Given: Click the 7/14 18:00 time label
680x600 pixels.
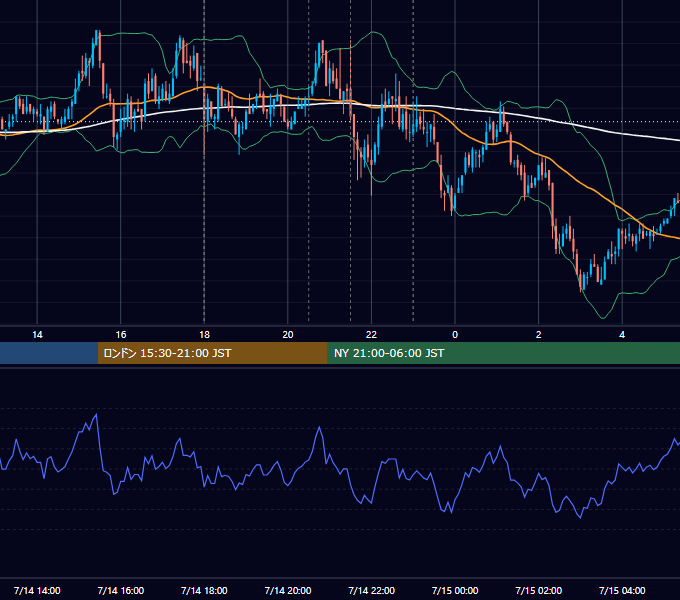Looking at the screenshot, I should pyautogui.click(x=204, y=591).
